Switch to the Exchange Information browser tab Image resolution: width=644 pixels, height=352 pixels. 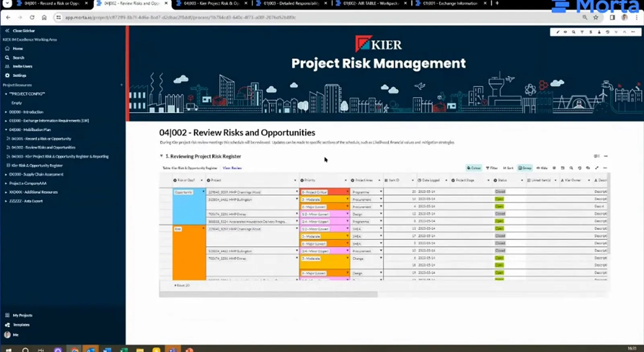451,3
